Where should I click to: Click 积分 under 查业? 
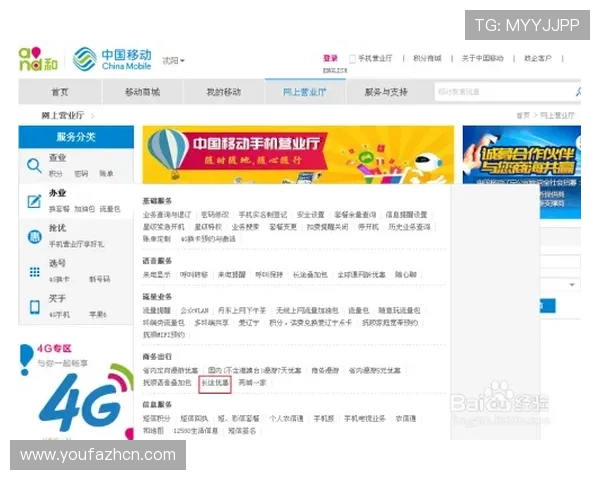tap(55, 174)
